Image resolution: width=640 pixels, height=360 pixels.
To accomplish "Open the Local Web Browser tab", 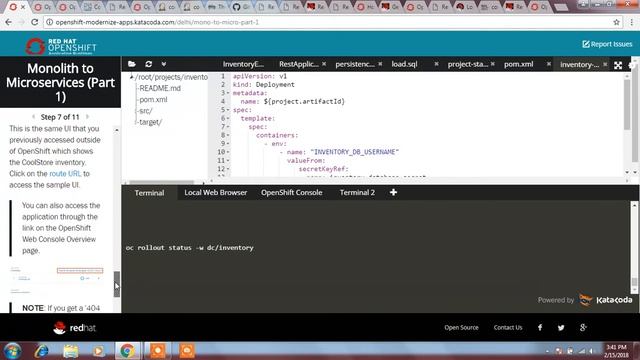I will [216, 193].
